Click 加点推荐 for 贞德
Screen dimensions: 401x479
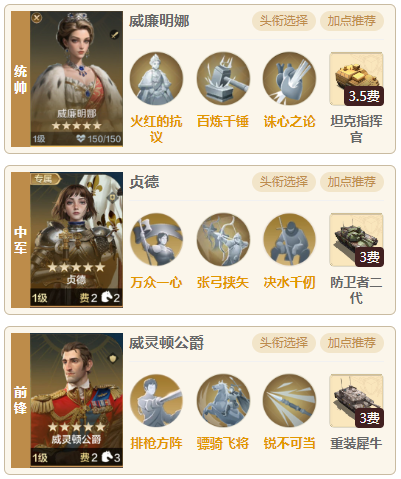(352, 182)
